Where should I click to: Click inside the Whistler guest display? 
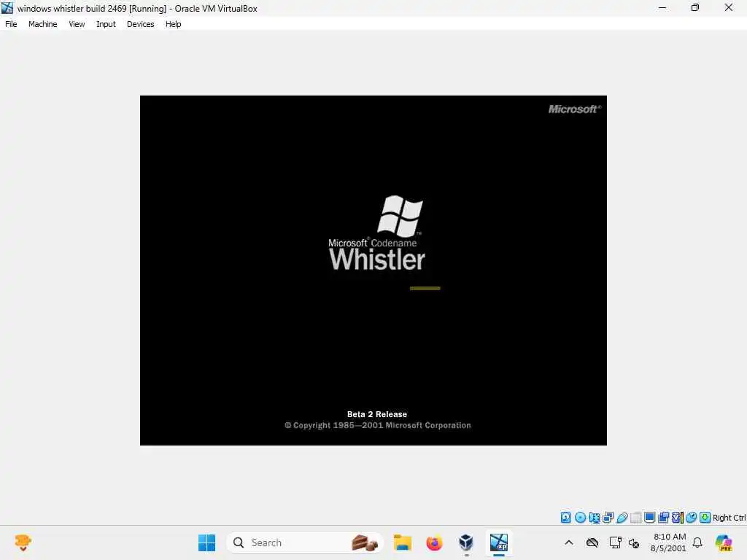[373, 271]
